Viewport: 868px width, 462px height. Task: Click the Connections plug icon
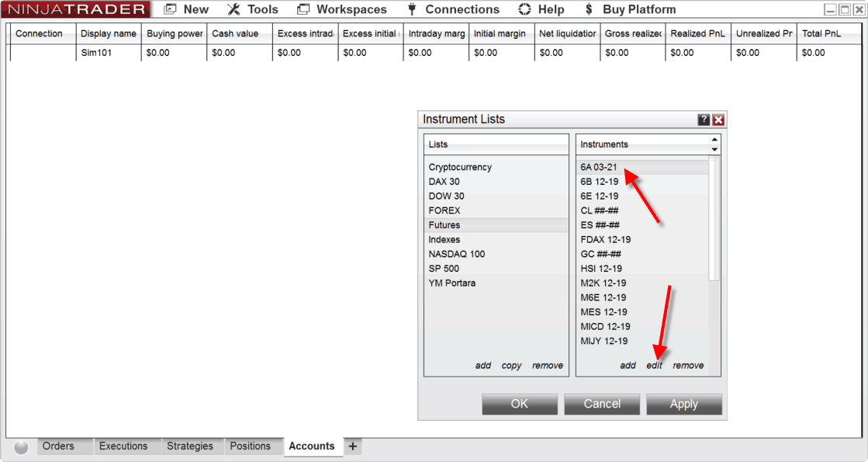pyautogui.click(x=412, y=9)
